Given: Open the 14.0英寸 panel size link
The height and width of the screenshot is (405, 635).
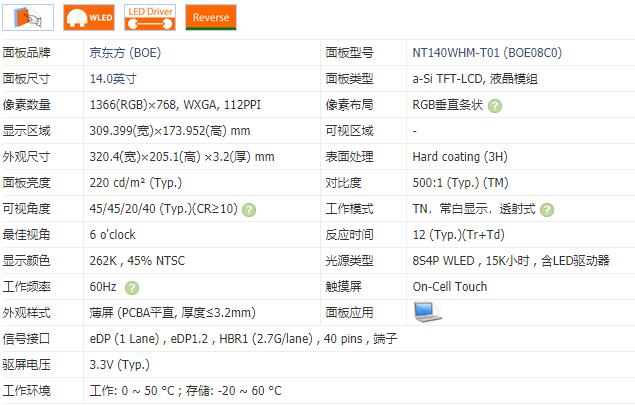Looking at the screenshot, I should [x=113, y=79].
